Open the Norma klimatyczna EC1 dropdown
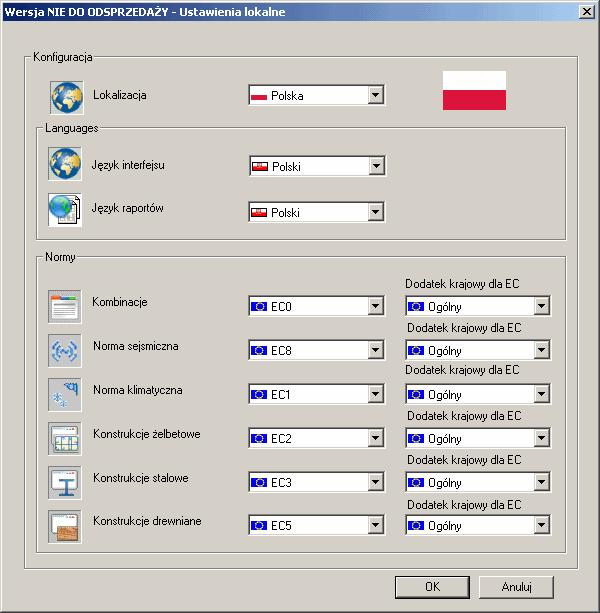600x613 pixels. pos(317,394)
